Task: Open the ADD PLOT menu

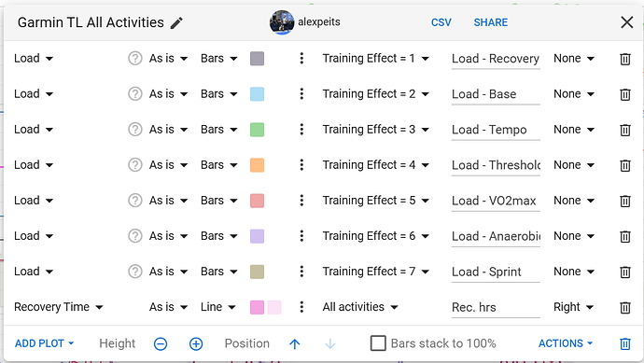Action: 45,343
